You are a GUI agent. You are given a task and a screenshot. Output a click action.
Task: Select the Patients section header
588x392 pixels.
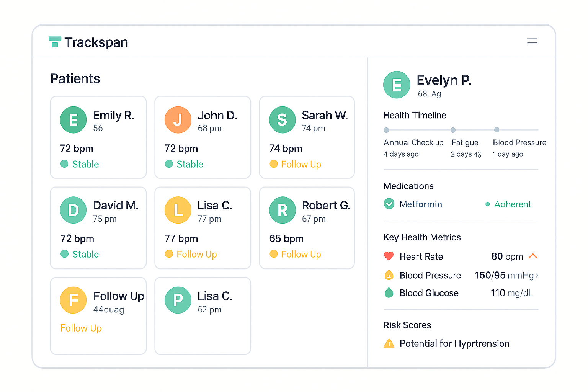[75, 78]
